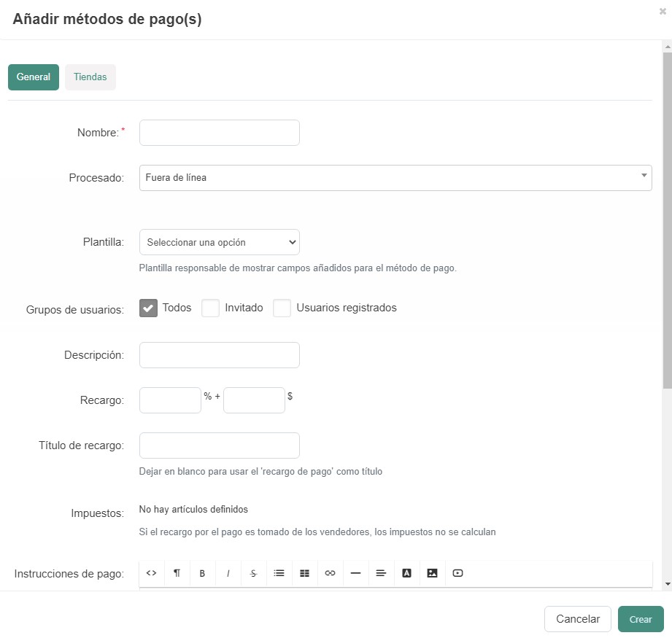This screenshot has width=672, height=638.
Task: Insert a bulleted list in editor
Action: tap(279, 573)
